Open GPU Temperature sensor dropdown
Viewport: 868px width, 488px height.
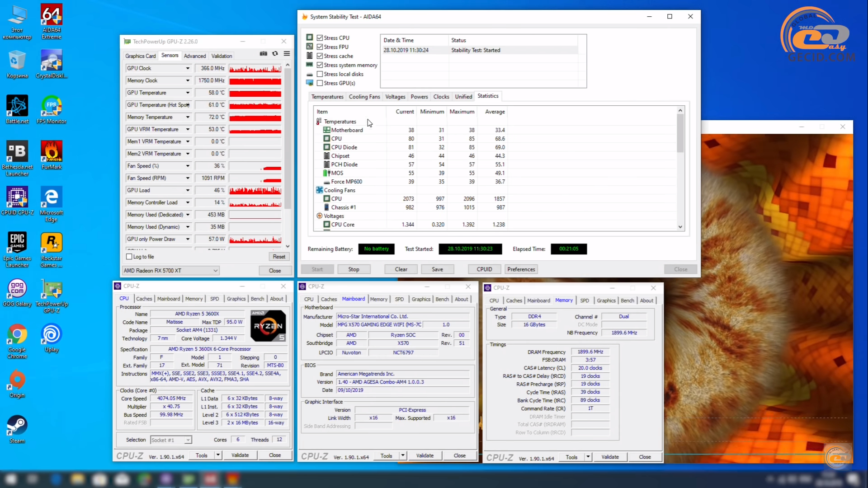(x=188, y=93)
